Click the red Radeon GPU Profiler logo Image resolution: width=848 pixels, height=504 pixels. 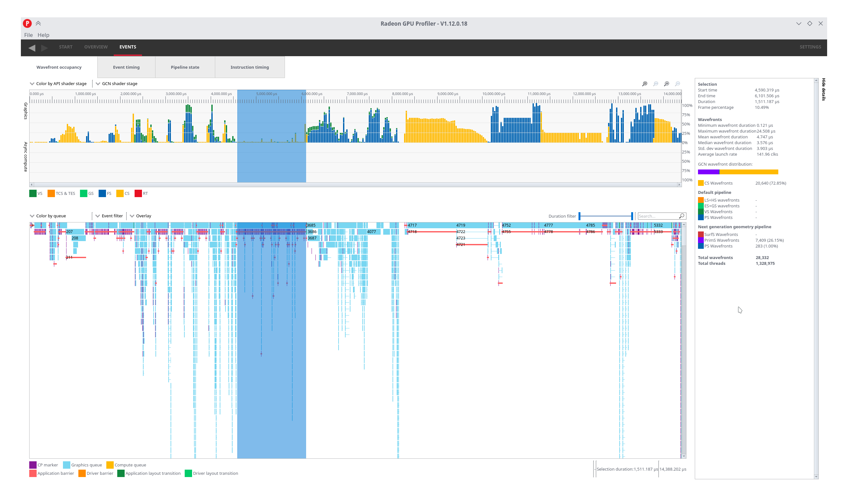(27, 23)
